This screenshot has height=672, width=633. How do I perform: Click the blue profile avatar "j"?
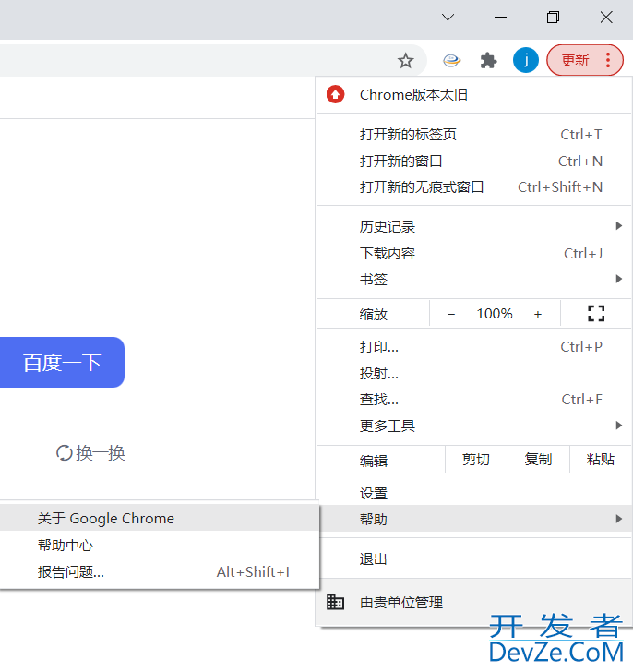click(526, 60)
